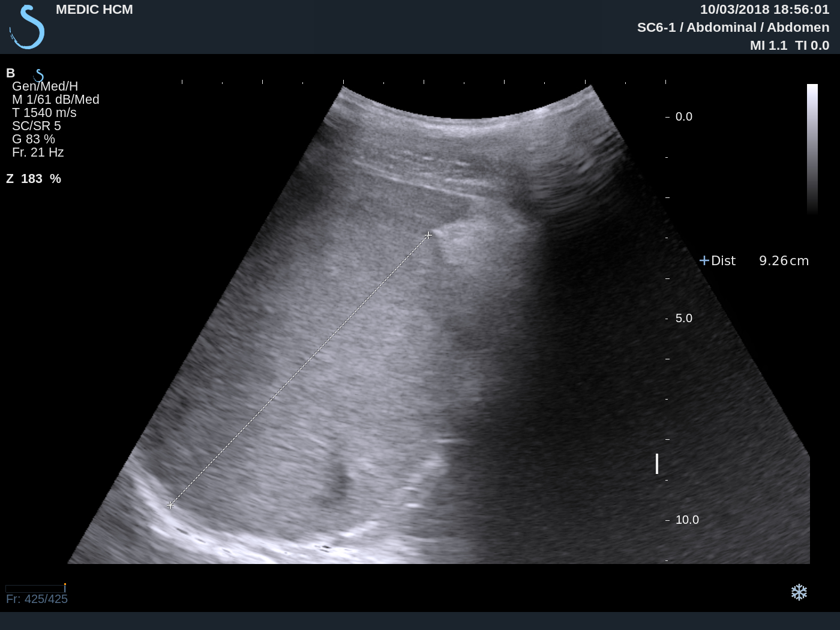Click the MEDIC HCM logo icon
The image size is (840, 630).
25,26
